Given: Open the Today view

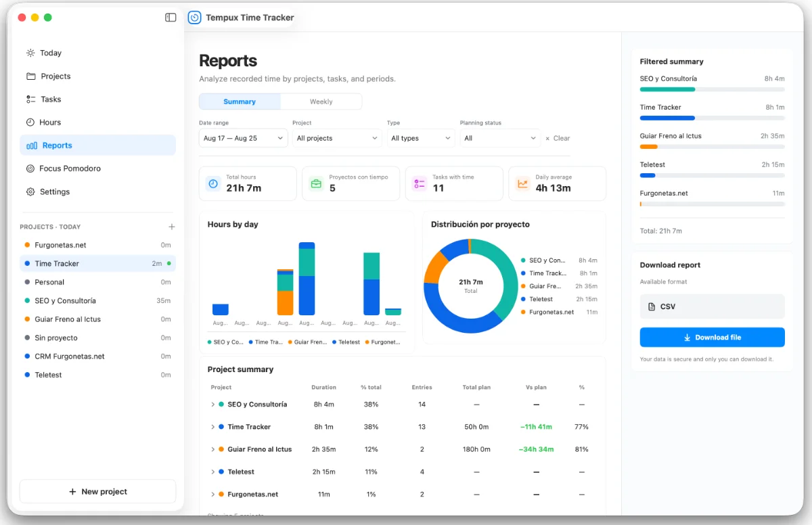Looking at the screenshot, I should [97, 53].
